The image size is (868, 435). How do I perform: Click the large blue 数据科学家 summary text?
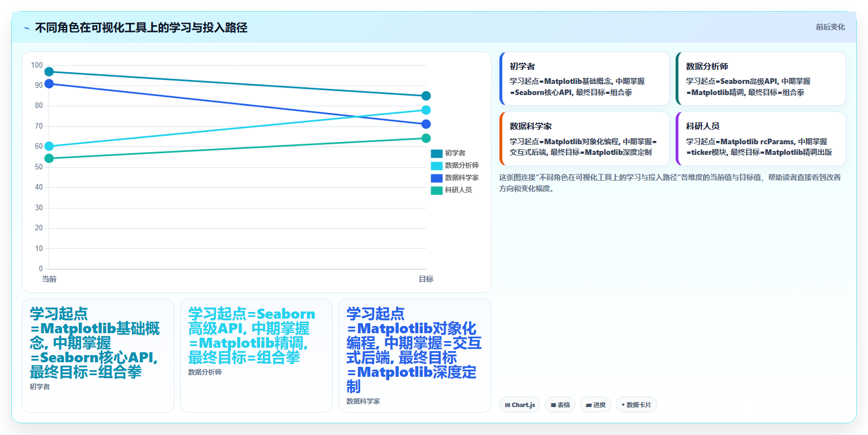coord(414,350)
